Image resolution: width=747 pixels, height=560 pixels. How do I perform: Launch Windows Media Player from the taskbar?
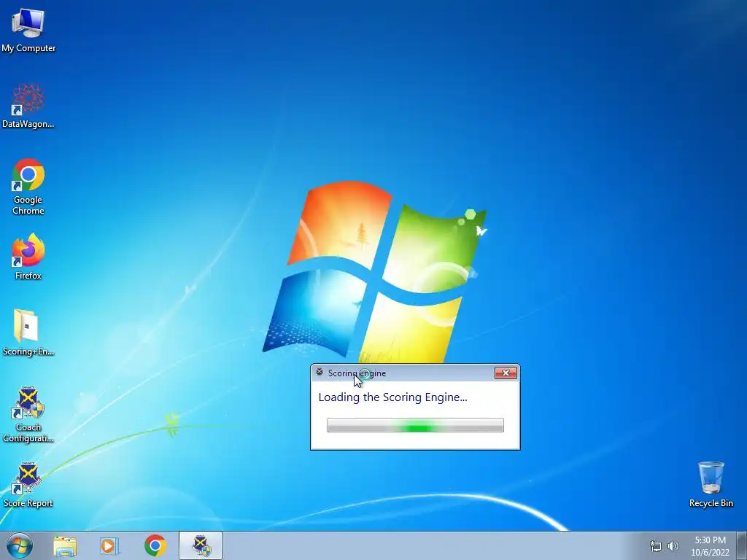point(109,545)
